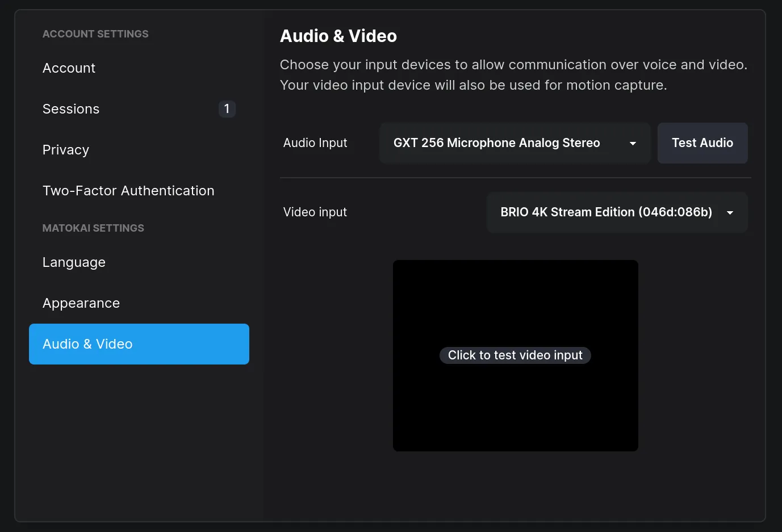782x532 pixels.
Task: Click the Video input label
Action: (315, 212)
